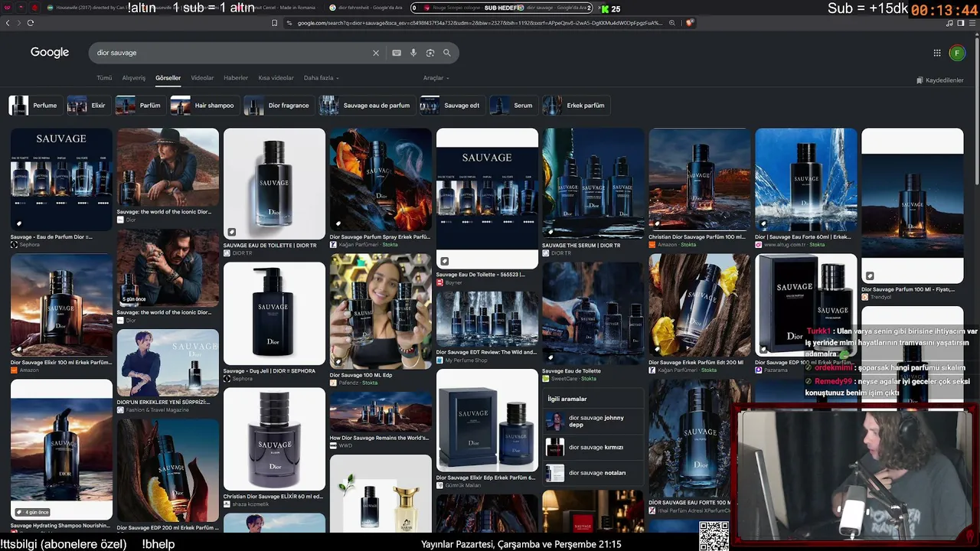Open the on-screen keyboard input tool
This screenshot has height=551, width=980.
(x=397, y=53)
